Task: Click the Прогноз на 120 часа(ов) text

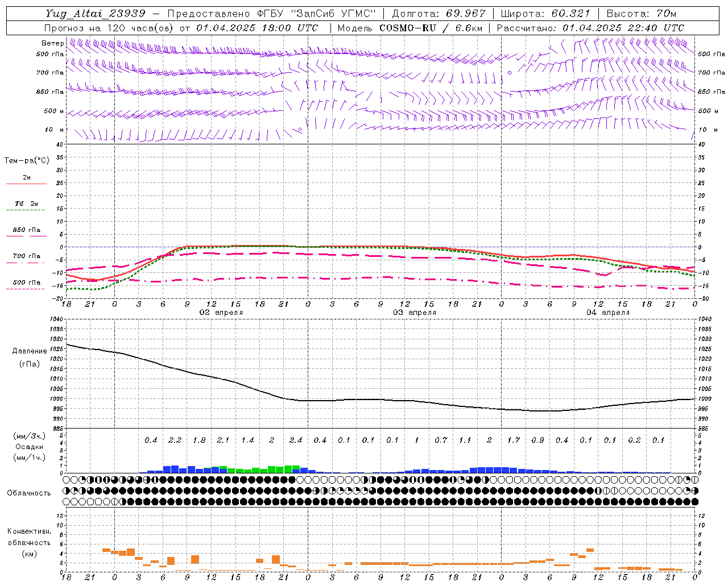Action: coord(110,28)
